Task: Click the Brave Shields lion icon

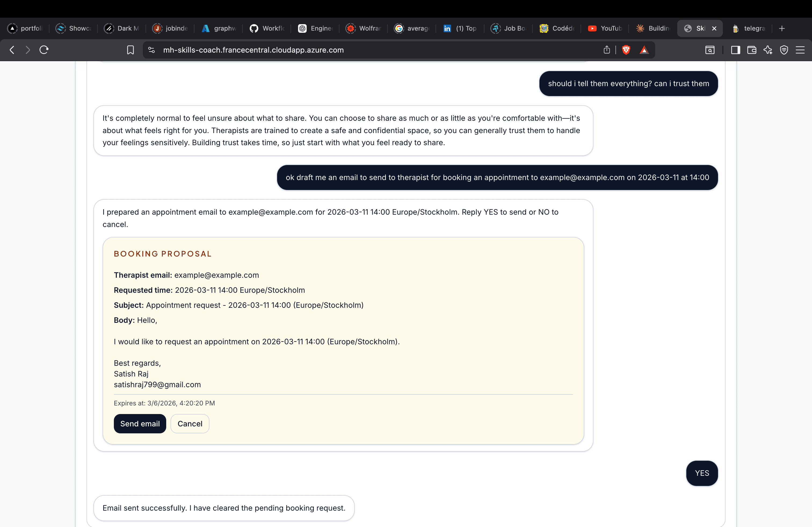Action: [x=626, y=50]
